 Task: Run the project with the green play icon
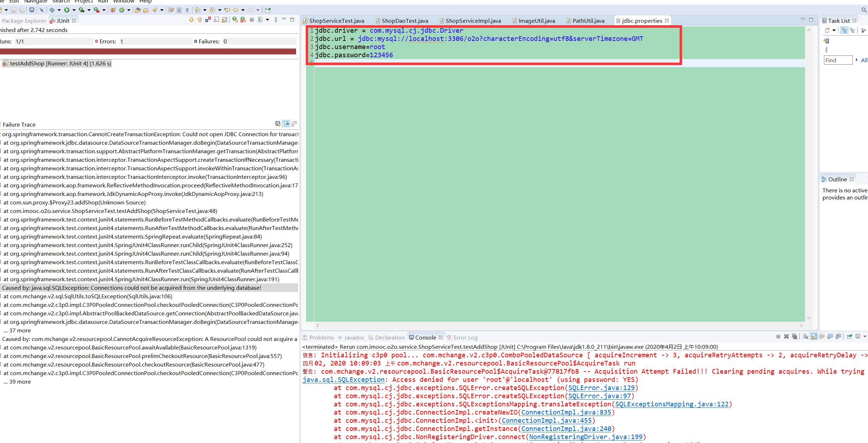(x=67, y=10)
